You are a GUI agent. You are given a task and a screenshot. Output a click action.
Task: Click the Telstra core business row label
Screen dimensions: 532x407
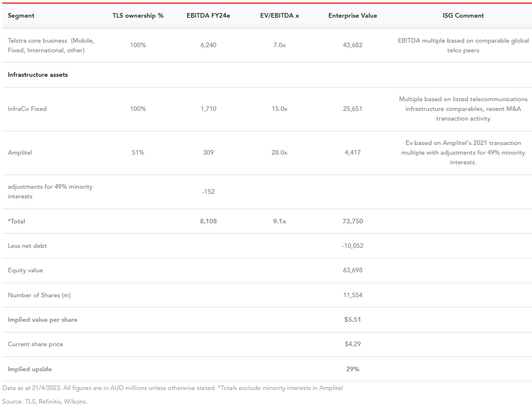coord(51,45)
